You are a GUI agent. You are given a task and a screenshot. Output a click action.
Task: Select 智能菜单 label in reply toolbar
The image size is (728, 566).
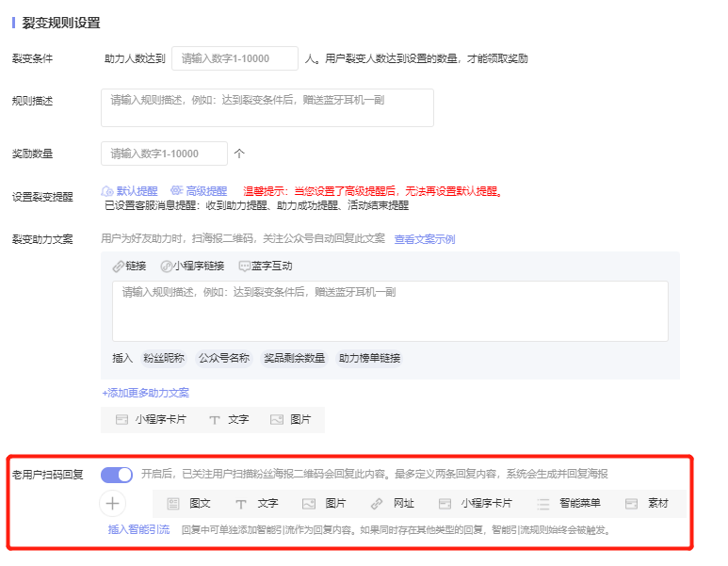pos(580,503)
